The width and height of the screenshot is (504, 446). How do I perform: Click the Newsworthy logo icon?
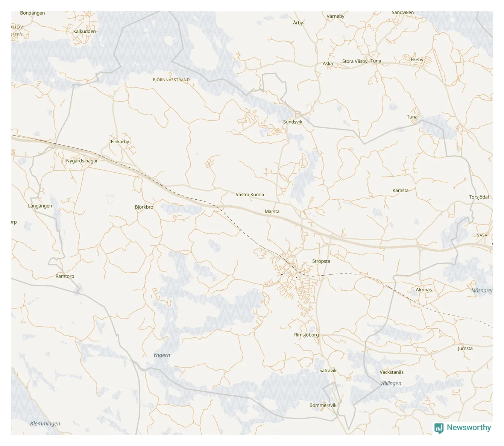click(439, 428)
